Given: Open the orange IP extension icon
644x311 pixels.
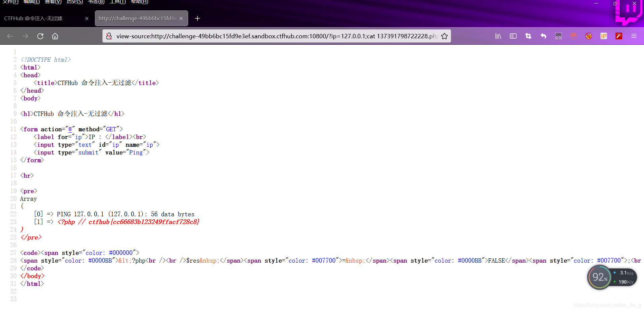Looking at the screenshot, I should point(604,36).
